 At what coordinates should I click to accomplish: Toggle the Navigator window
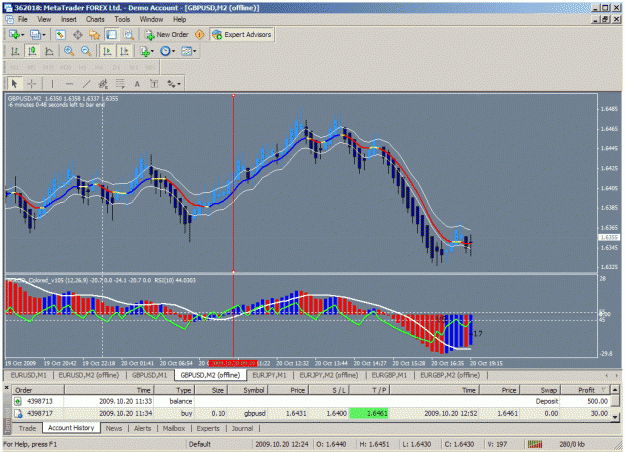point(94,35)
